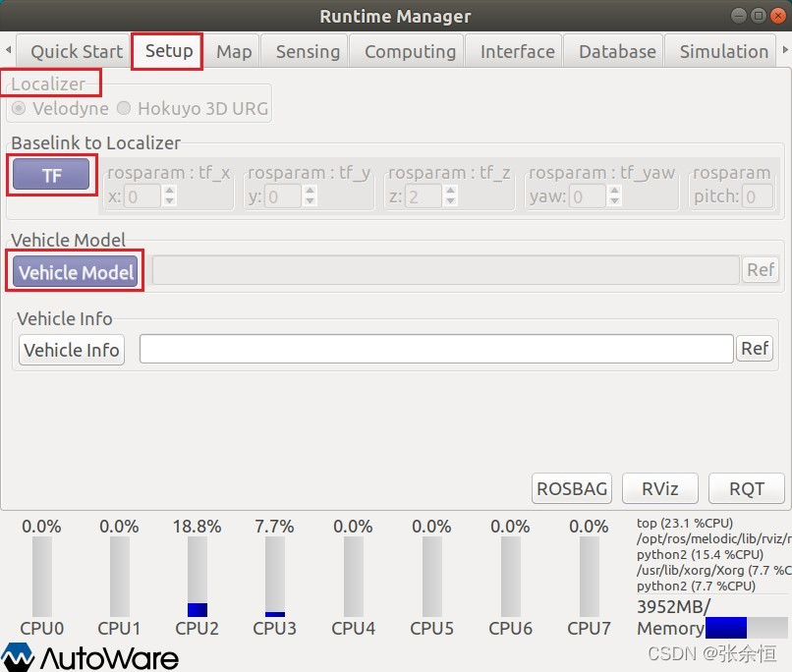Click the tf_z z value field
Image resolution: width=792 pixels, height=672 pixels.
(424, 196)
